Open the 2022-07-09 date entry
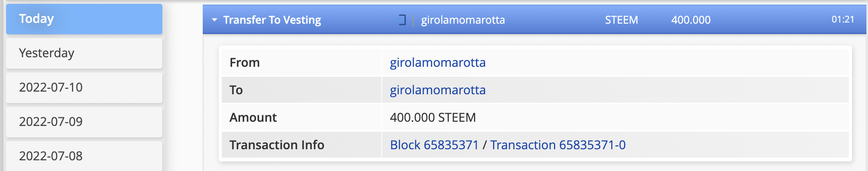The image size is (868, 171). pyautogui.click(x=84, y=122)
